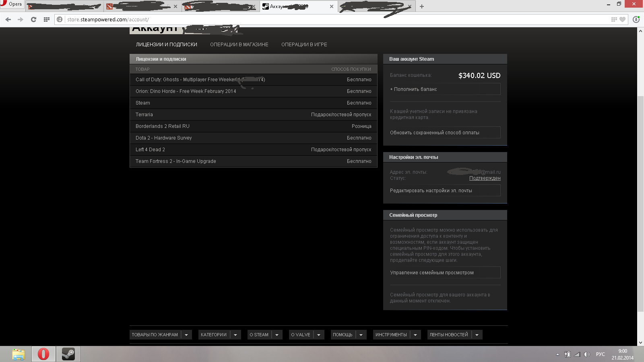Screen dimensions: 644x362
Task: Expand the Инструменты dropdown arrow
Action: [415, 335]
